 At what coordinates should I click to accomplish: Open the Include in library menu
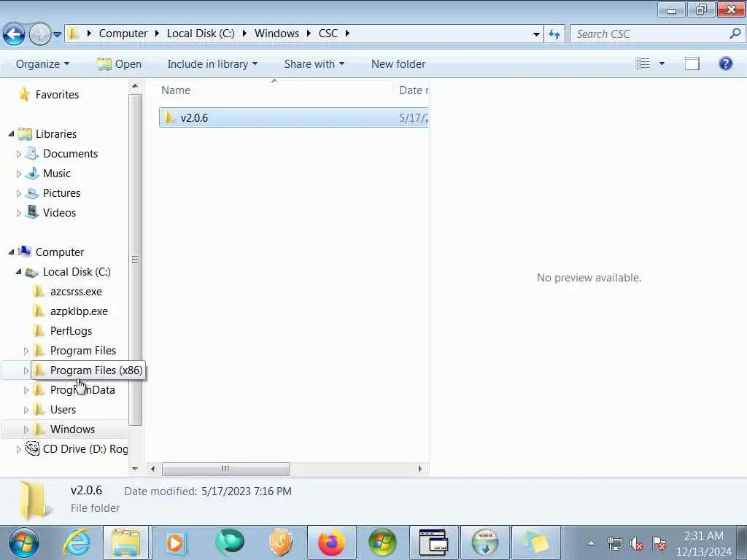pyautogui.click(x=212, y=64)
